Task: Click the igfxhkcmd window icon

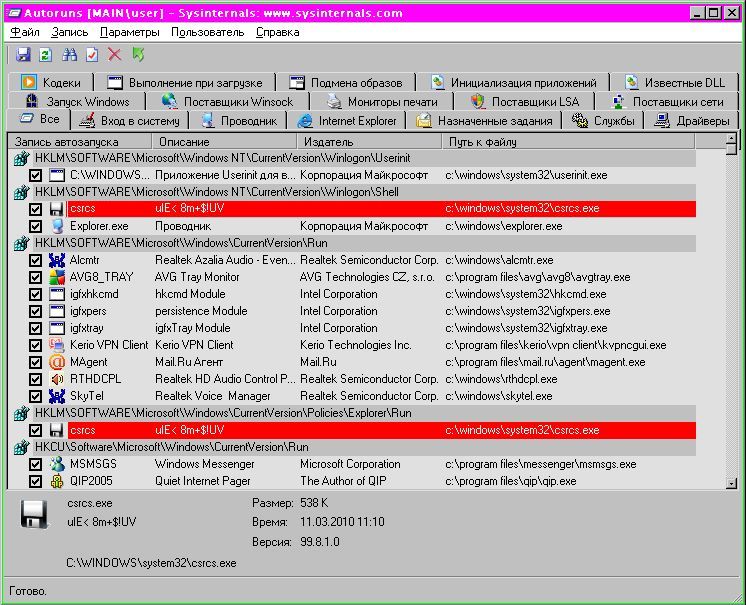Action: click(57, 294)
